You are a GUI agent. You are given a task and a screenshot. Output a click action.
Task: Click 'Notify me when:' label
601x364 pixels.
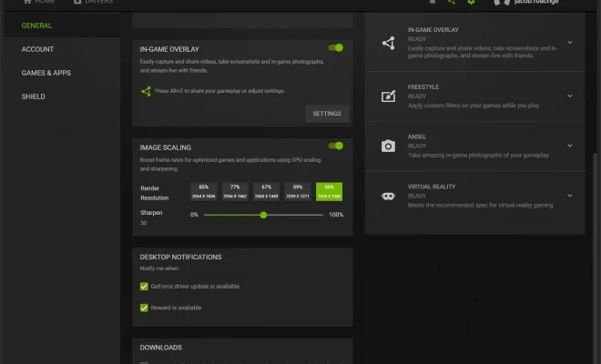tap(159, 268)
